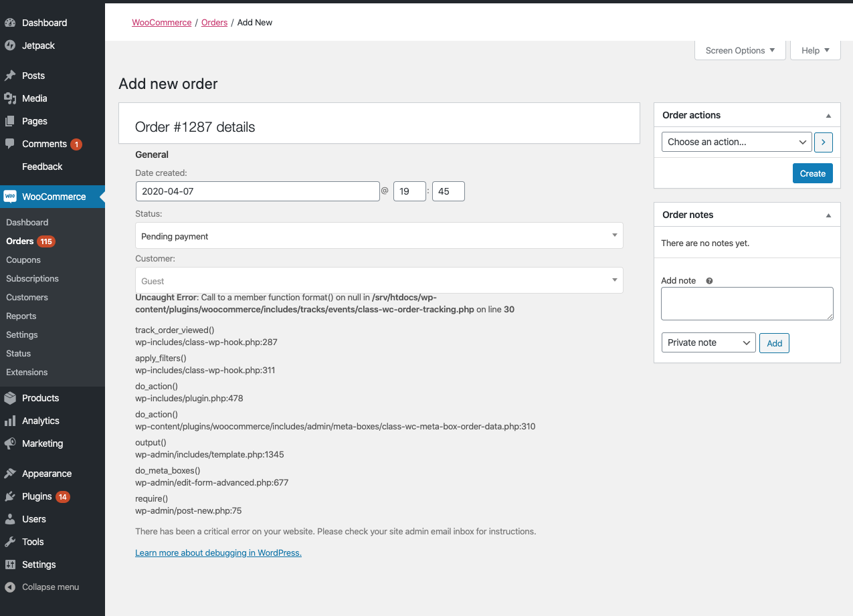Image resolution: width=853 pixels, height=616 pixels.
Task: Collapse the Order notes panel
Action: coord(828,215)
